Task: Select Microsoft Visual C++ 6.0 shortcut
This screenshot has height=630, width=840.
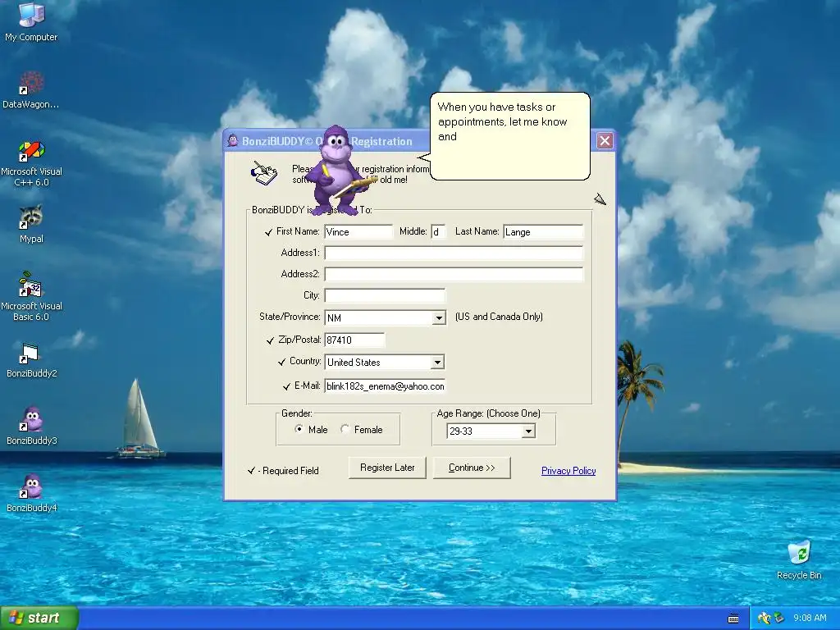Action: tap(31, 163)
